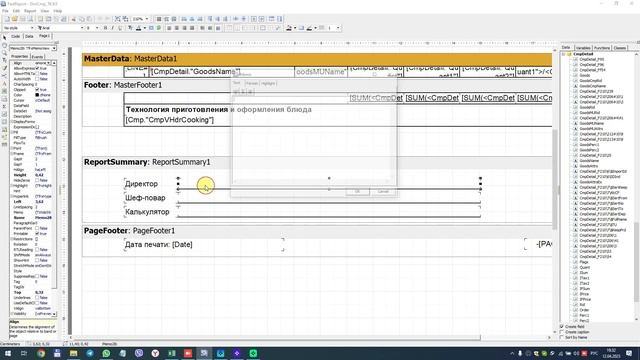Expand the Frame property group
The image size is (640, 360).
12,154
